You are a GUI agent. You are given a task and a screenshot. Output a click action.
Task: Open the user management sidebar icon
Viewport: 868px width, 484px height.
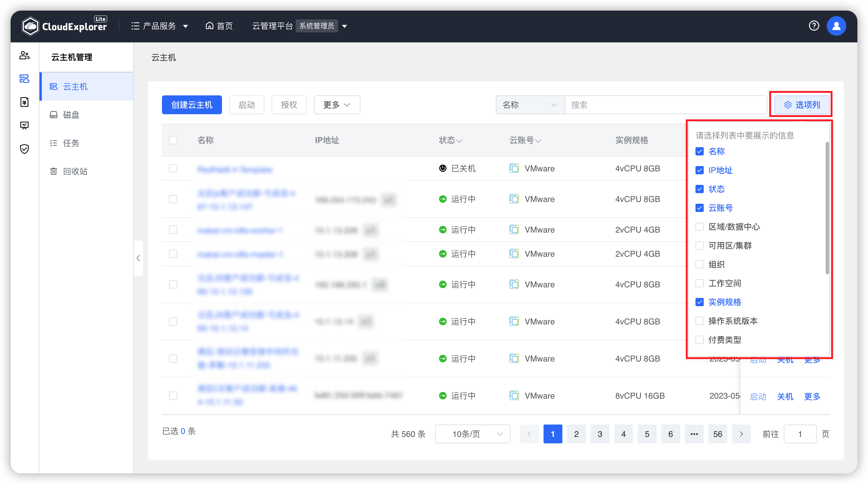coord(24,55)
